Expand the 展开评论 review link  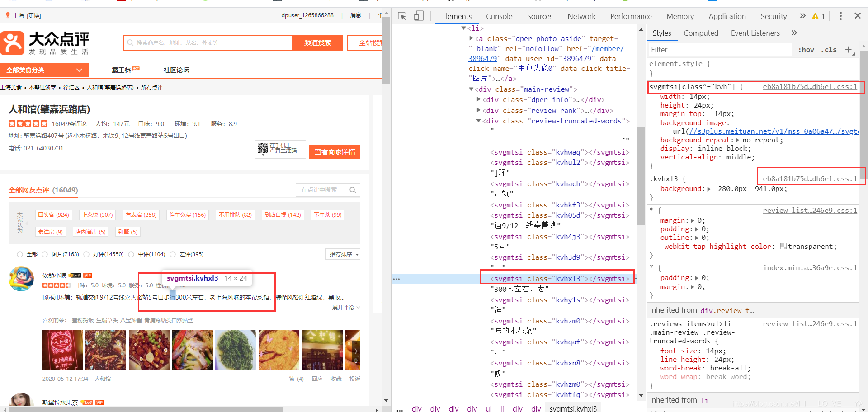pos(346,307)
